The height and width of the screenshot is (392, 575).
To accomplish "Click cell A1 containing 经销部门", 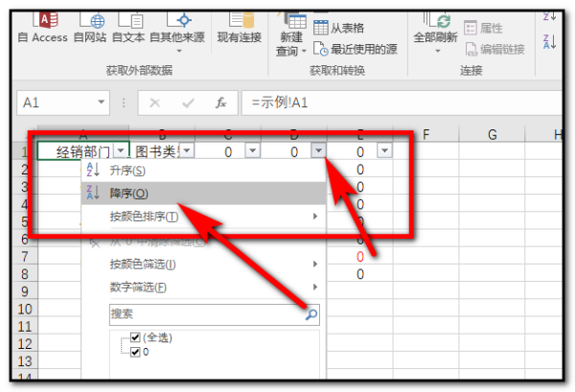I will [82, 151].
